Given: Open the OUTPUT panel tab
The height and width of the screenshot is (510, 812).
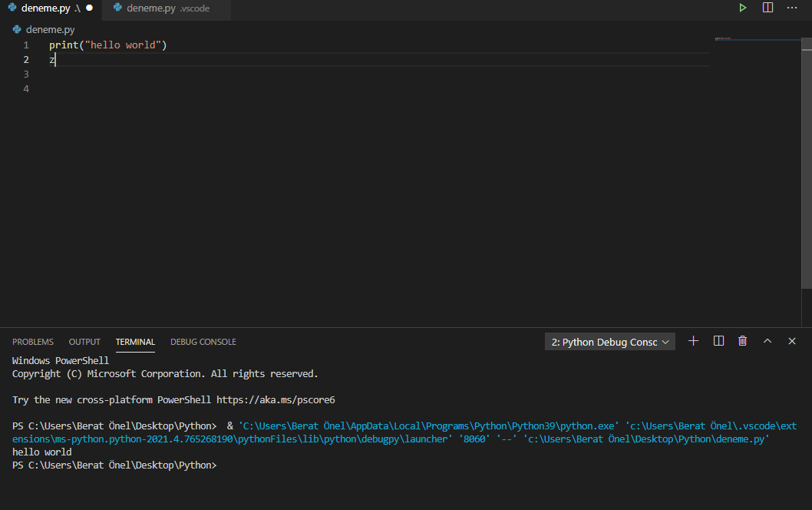Looking at the screenshot, I should tap(84, 342).
